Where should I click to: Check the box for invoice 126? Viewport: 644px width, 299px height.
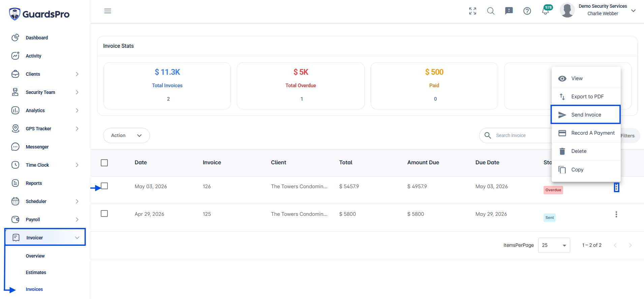coord(104,186)
